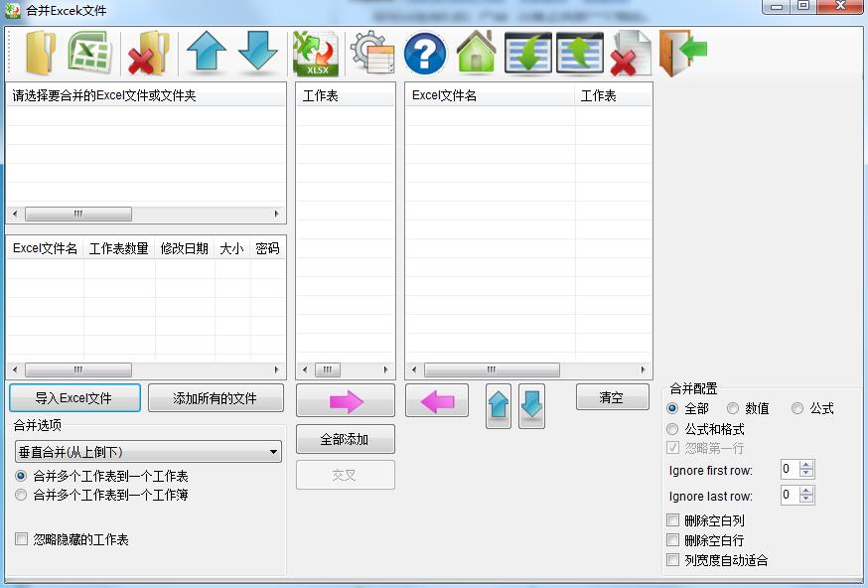Click the 交叉 button
Image resolution: width=868 pixels, height=588 pixels.
click(x=346, y=475)
